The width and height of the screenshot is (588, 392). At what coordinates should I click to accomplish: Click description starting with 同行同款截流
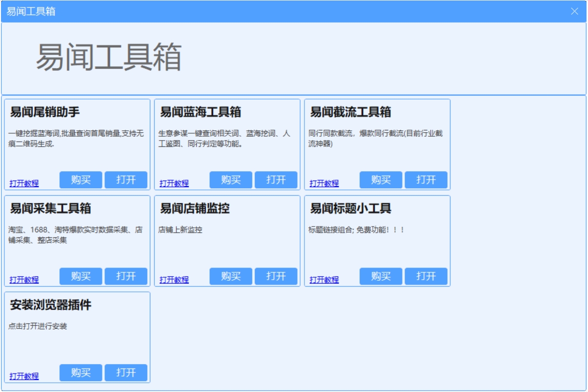tap(376, 139)
